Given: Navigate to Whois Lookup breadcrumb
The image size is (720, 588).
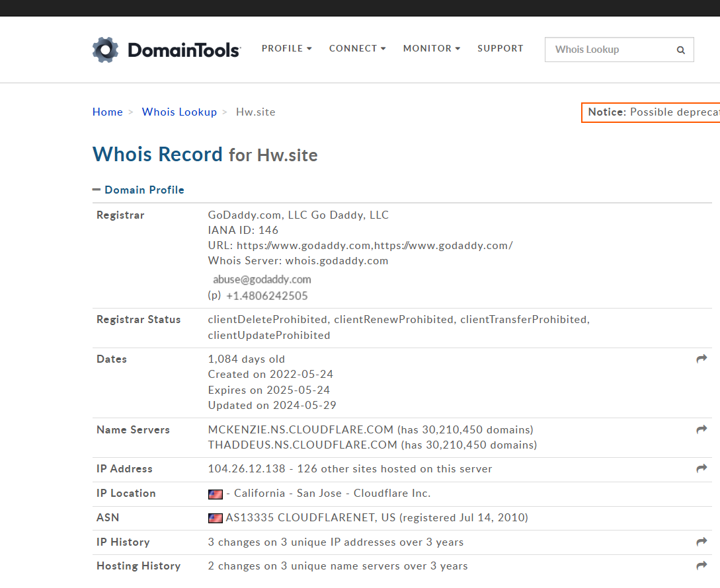Looking at the screenshot, I should [x=179, y=112].
